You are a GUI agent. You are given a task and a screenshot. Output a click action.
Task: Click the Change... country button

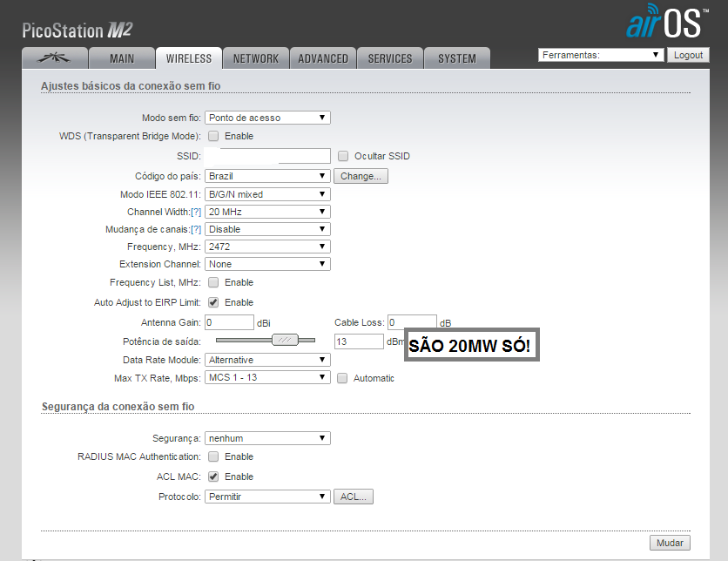pos(361,176)
